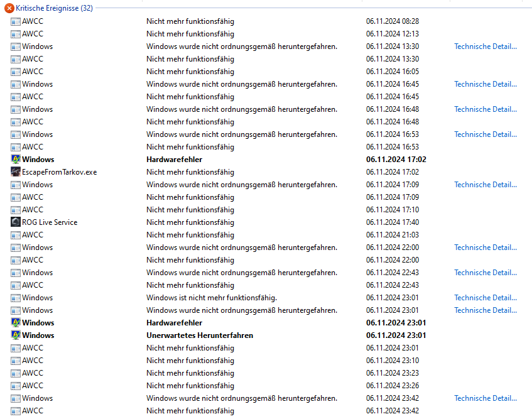Viewport: 532px width, 419px height.
Task: Select the date '06.11.2024 17:10'
Action: [x=393, y=209]
